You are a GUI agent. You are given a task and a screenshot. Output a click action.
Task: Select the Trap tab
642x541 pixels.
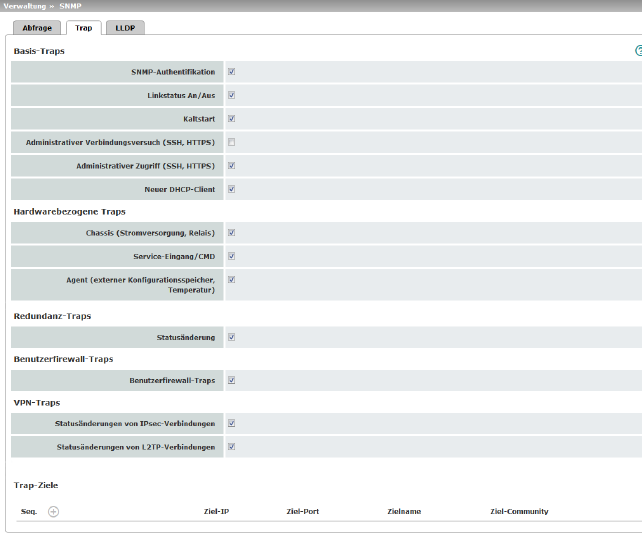pos(84,28)
